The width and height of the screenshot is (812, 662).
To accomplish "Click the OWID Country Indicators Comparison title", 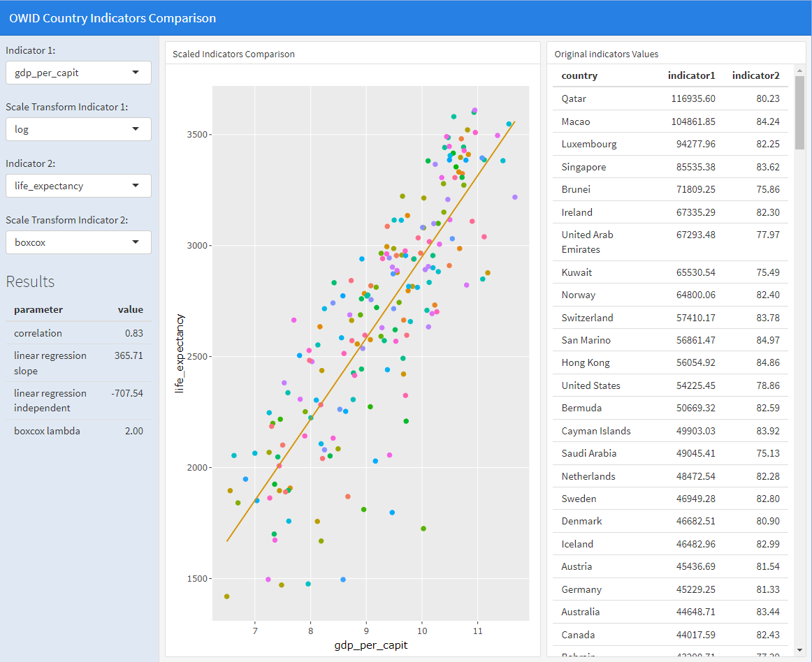I will (x=113, y=18).
